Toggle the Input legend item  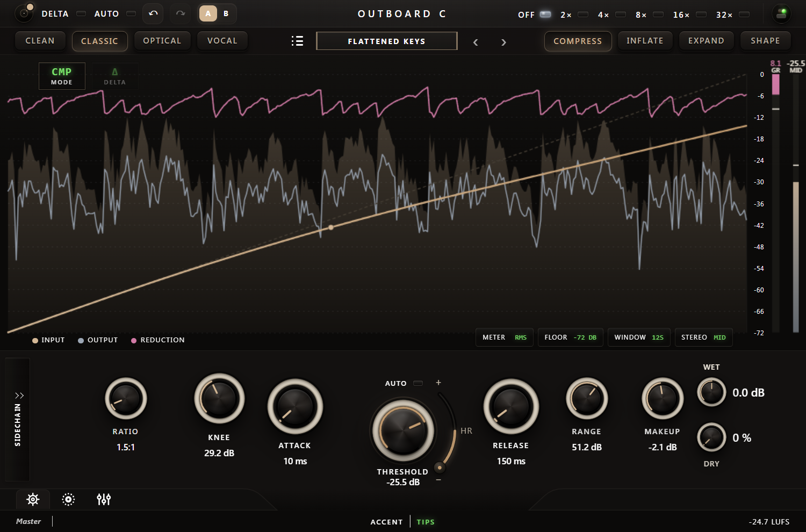click(48, 340)
